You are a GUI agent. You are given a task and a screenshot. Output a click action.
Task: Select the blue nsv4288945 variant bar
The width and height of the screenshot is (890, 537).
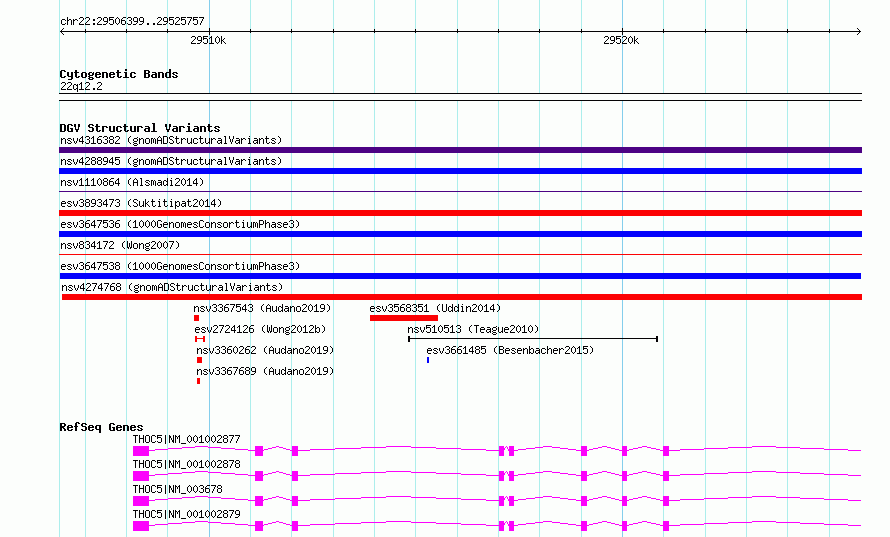460,171
